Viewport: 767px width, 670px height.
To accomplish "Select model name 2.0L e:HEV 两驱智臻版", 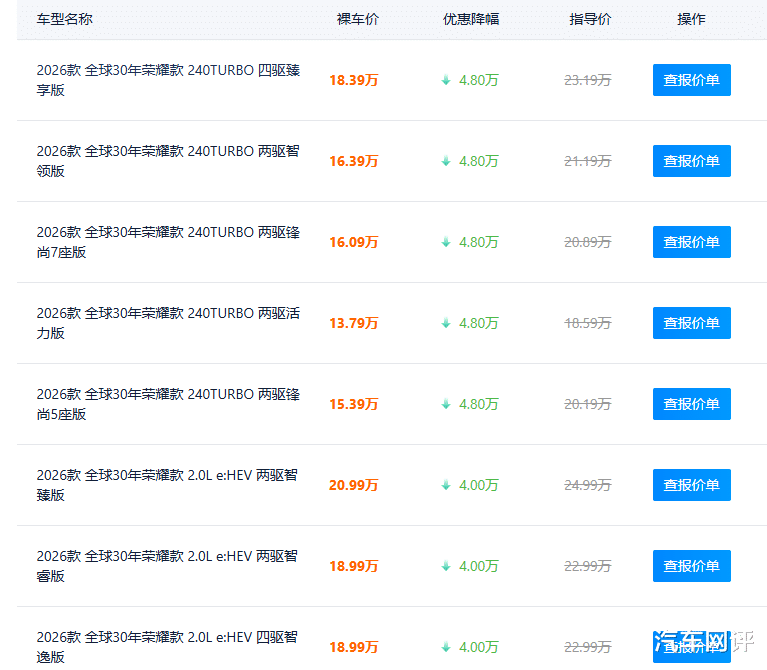I will pos(167,485).
